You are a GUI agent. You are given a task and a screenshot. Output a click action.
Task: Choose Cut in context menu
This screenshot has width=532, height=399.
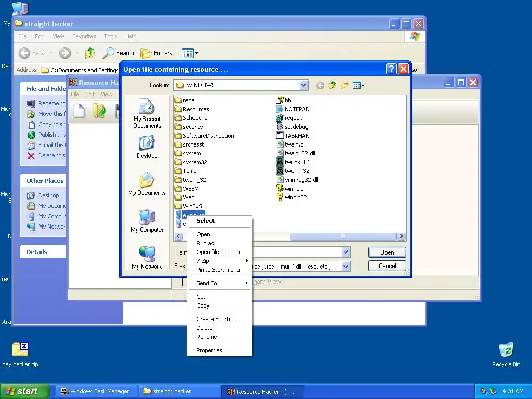point(220,297)
